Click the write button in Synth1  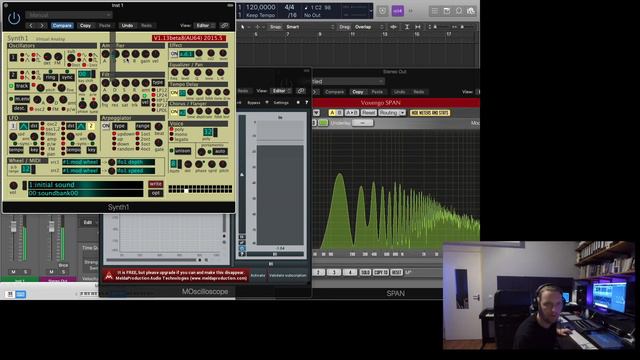(x=156, y=184)
